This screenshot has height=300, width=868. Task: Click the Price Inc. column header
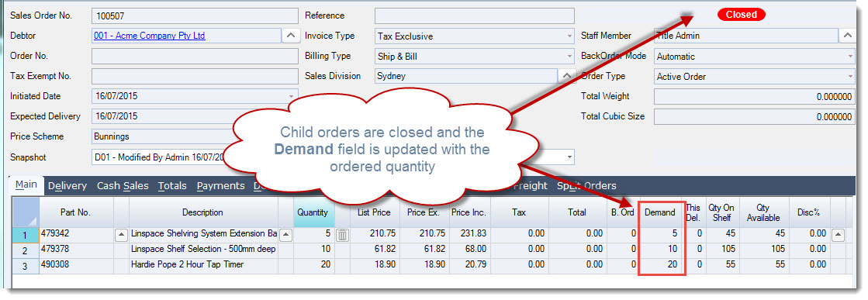(x=469, y=212)
